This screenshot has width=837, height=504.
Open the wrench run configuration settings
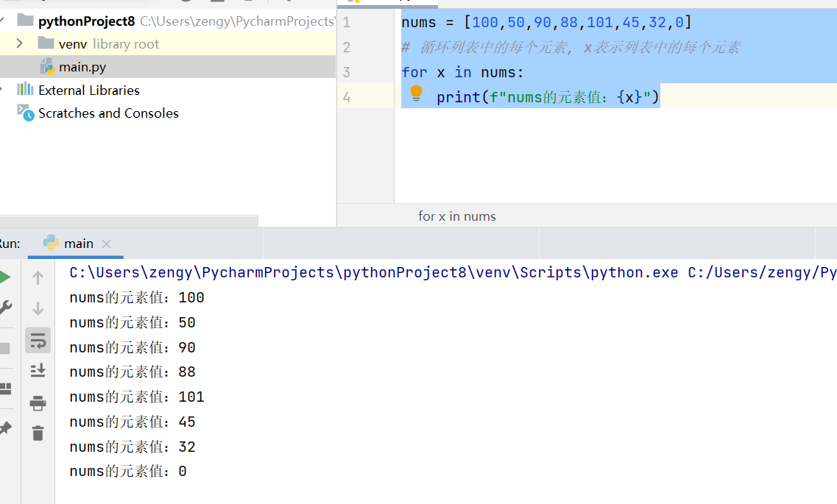[5, 308]
